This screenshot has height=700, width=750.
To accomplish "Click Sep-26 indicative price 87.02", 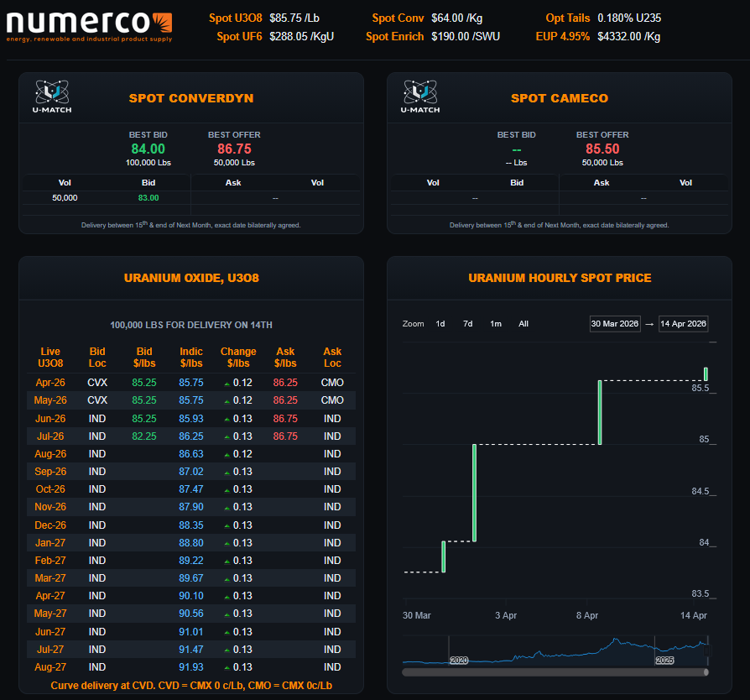I will [190, 472].
